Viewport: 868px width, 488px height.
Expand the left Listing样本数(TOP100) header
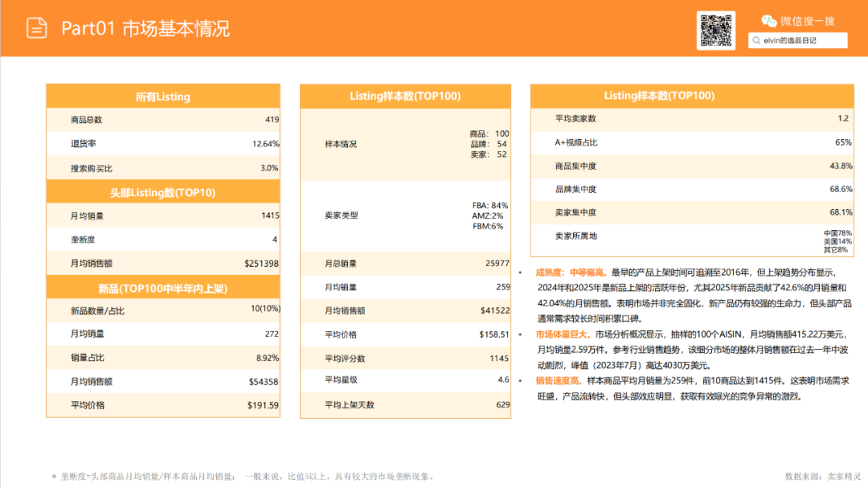click(406, 96)
